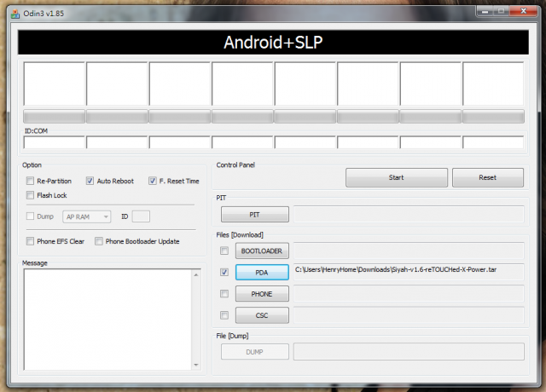Tick the Dump checkbox
Screen dimensions: 546x392
pos(31,216)
